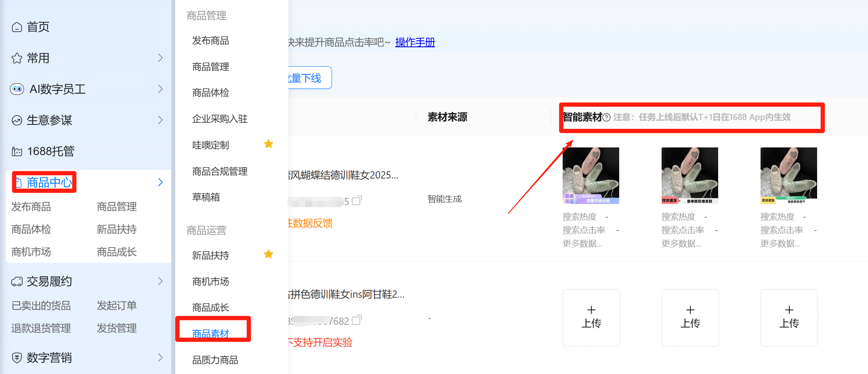Click the 生意参谋 chart icon
This screenshot has height=374, width=868.
(x=17, y=120)
